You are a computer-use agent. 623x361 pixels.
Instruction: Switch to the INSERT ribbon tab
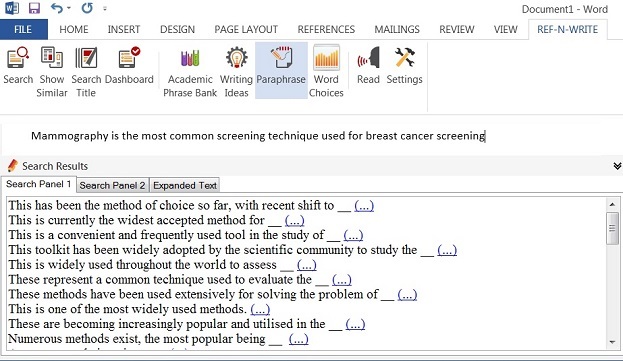point(124,29)
